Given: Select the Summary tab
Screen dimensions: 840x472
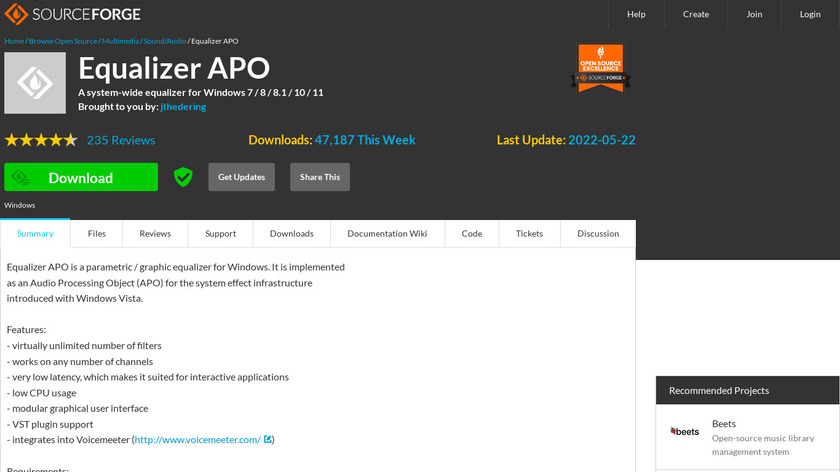Looking at the screenshot, I should (35, 234).
